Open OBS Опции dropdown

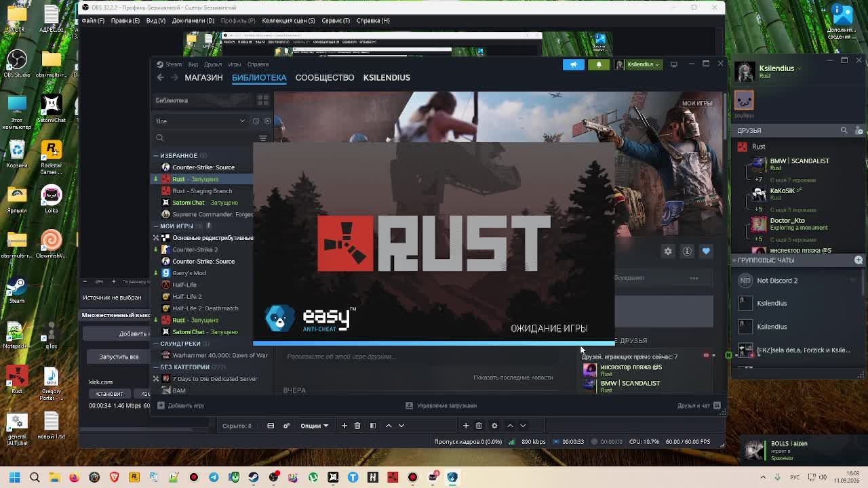pyautogui.click(x=314, y=426)
